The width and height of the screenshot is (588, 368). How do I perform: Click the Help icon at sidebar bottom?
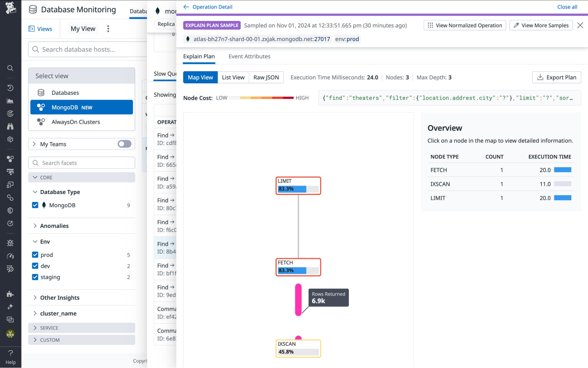(x=10, y=353)
